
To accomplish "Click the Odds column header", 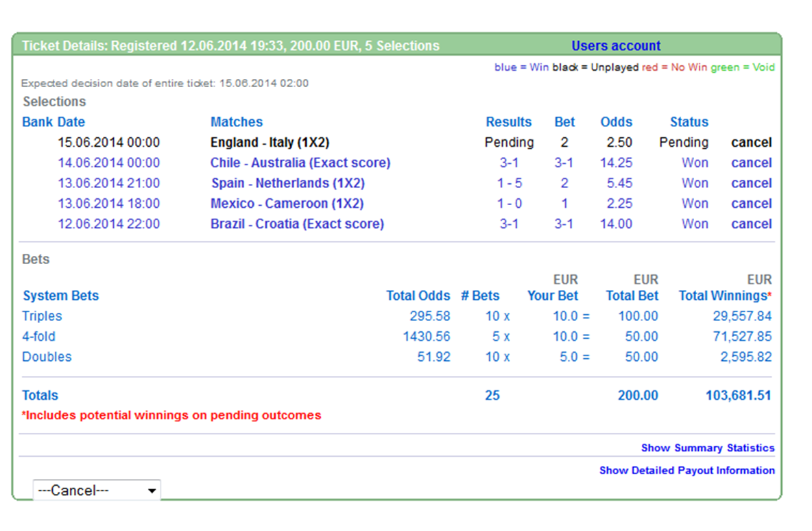I will pos(616,122).
